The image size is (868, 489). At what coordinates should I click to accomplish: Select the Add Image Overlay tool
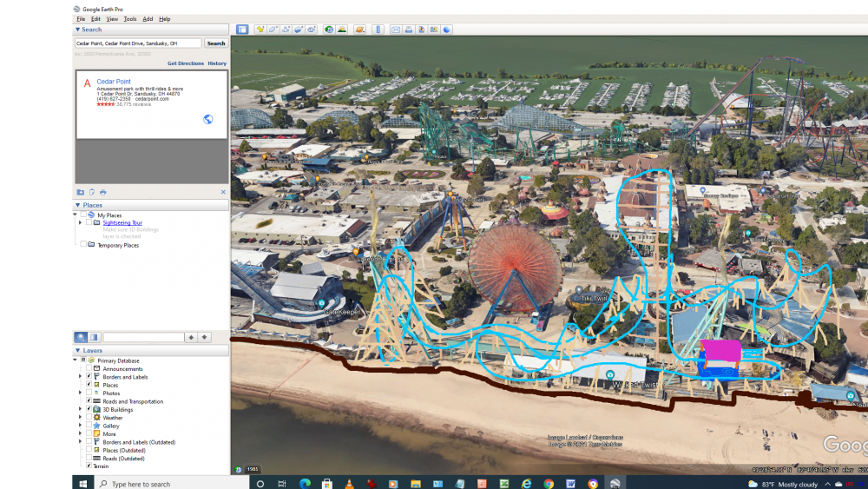(x=299, y=30)
